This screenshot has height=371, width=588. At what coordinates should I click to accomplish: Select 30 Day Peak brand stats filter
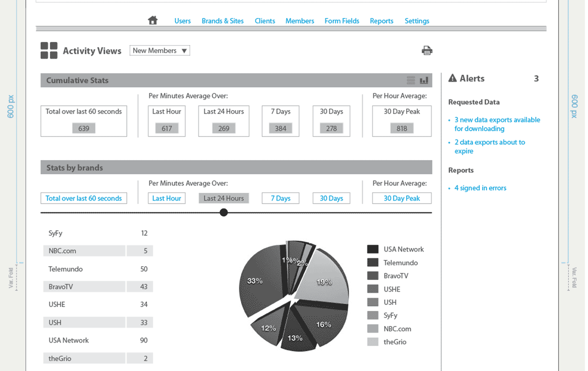coord(401,198)
